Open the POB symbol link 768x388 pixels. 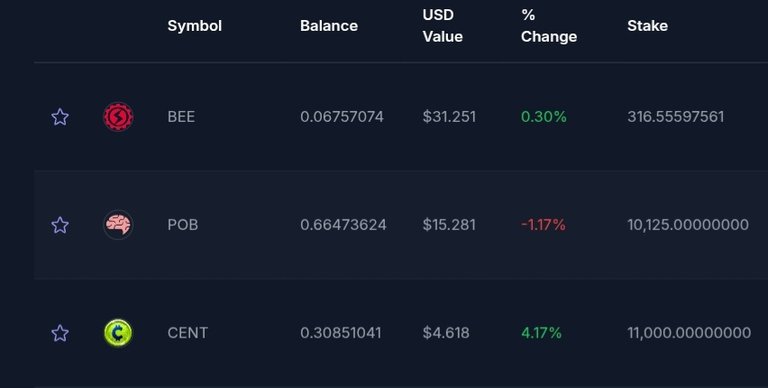point(183,225)
